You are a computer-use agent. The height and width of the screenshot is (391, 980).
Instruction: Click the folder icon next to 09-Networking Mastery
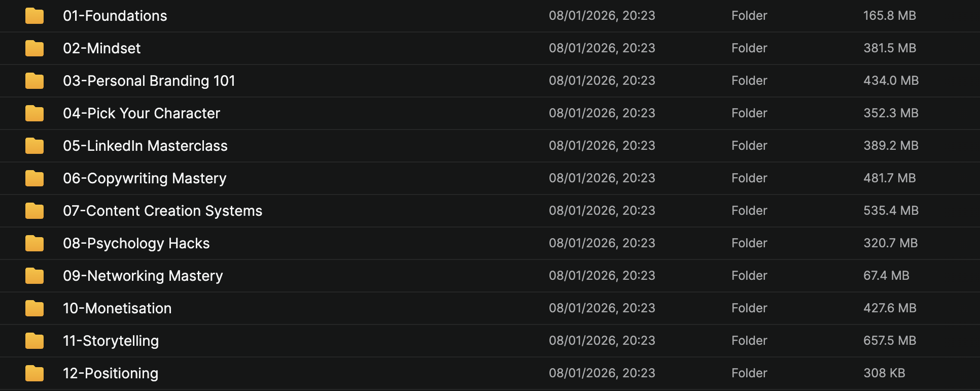34,276
